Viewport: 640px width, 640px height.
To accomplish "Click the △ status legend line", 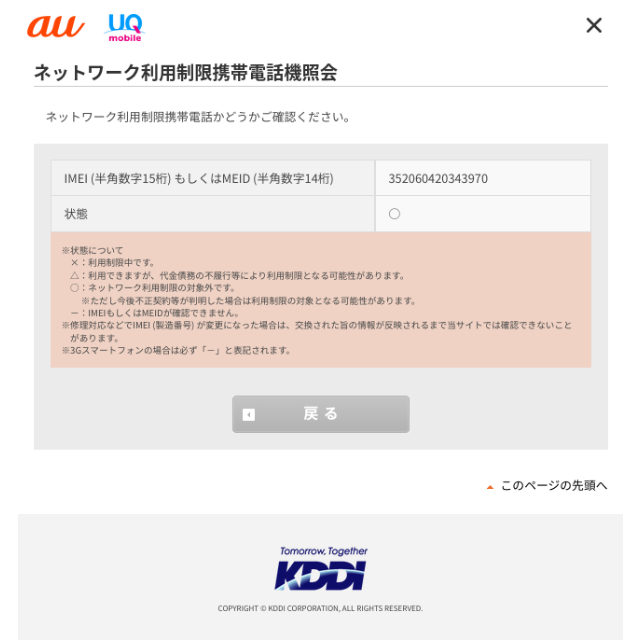I will coord(238,276).
